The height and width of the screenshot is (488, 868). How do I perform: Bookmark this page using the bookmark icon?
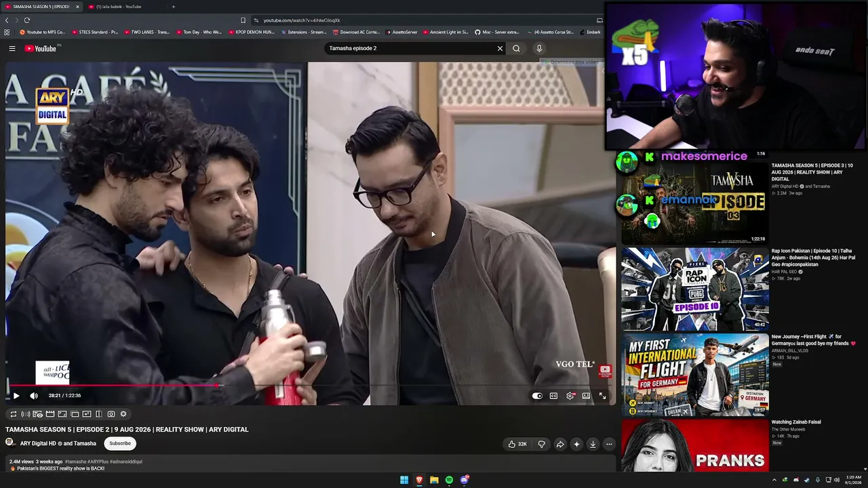point(243,20)
